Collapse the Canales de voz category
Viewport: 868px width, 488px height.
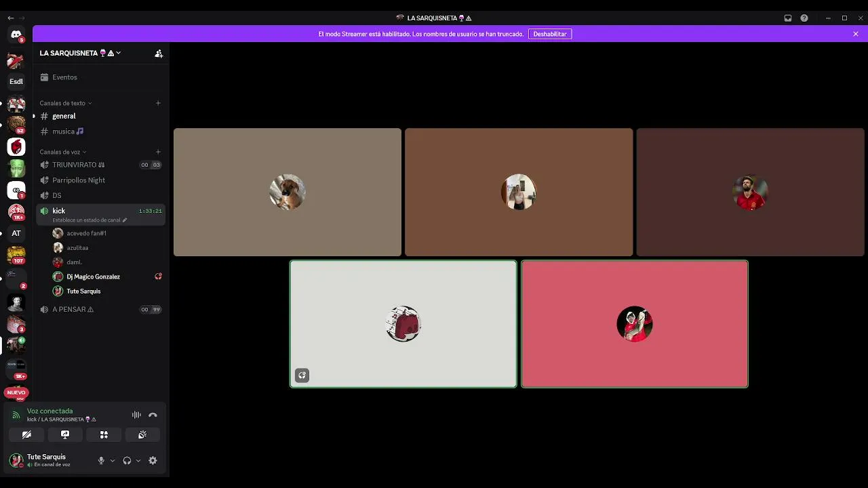62,152
